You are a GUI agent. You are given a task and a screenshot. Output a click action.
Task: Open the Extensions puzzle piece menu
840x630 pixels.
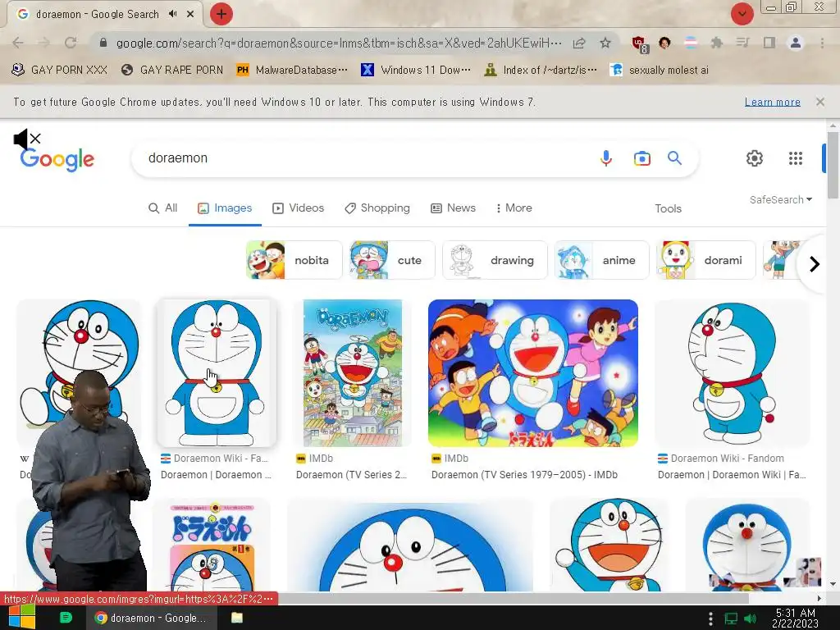pos(716,43)
